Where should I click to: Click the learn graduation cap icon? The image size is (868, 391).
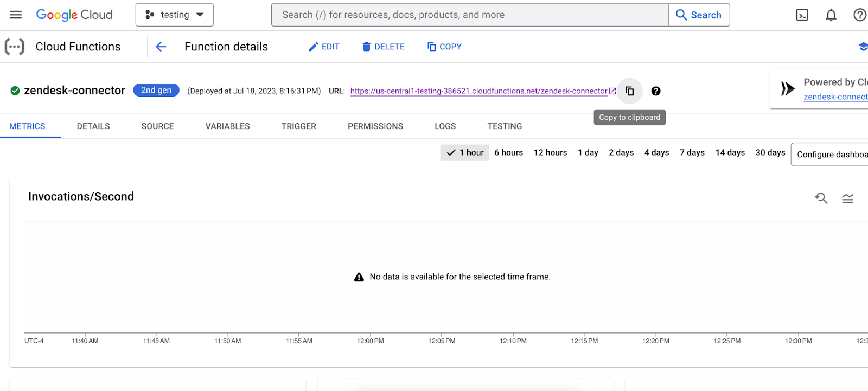863,47
